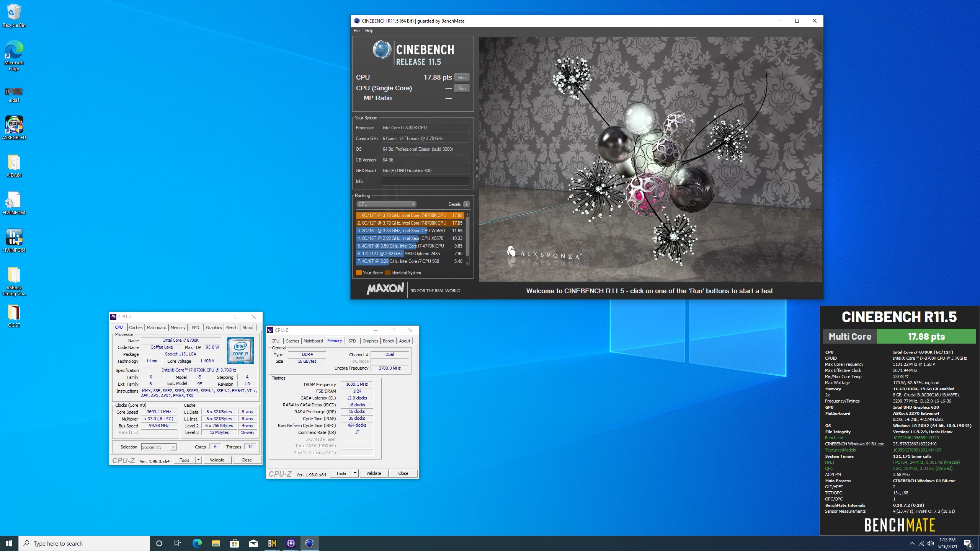Open the ranking CPU dropdown
This screenshot has height=551, width=980.
386,204
